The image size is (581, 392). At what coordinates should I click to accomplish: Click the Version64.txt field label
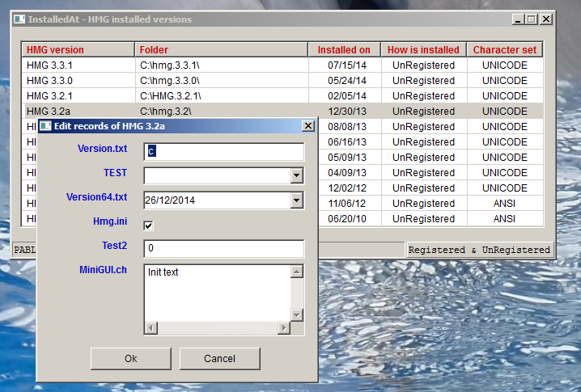coord(97,197)
